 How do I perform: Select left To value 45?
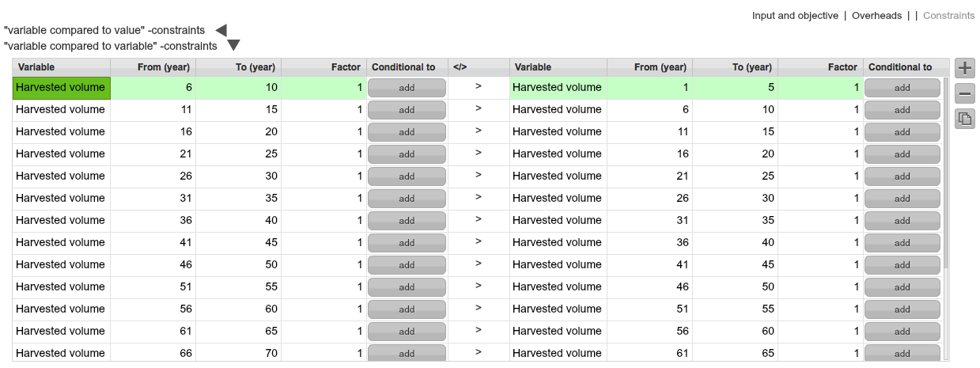239,243
